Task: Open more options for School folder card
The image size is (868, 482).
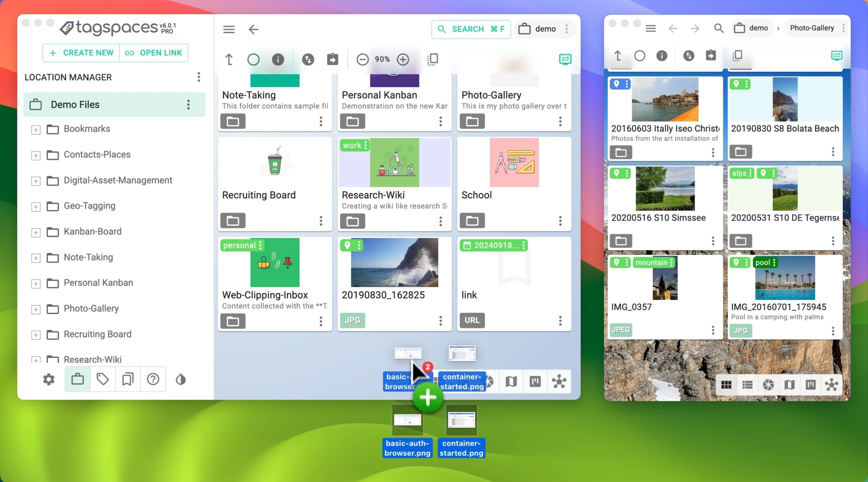Action: point(560,221)
